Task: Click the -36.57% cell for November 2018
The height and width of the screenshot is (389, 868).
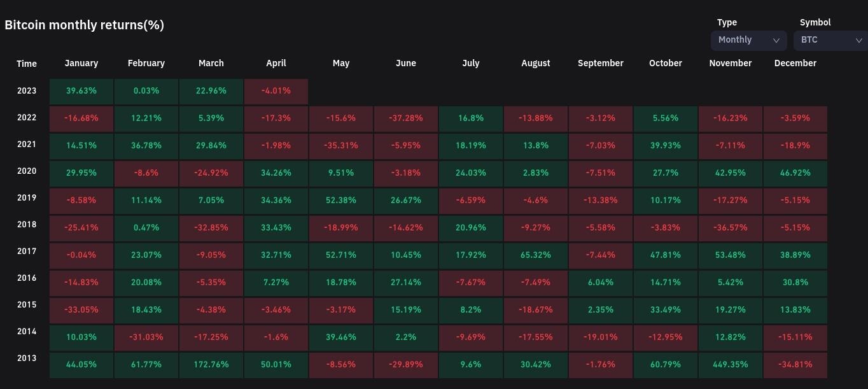Action: pos(730,228)
